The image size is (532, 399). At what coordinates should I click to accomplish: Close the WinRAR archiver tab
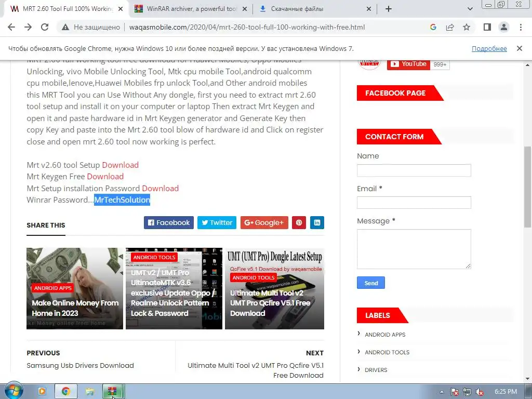[x=245, y=9]
